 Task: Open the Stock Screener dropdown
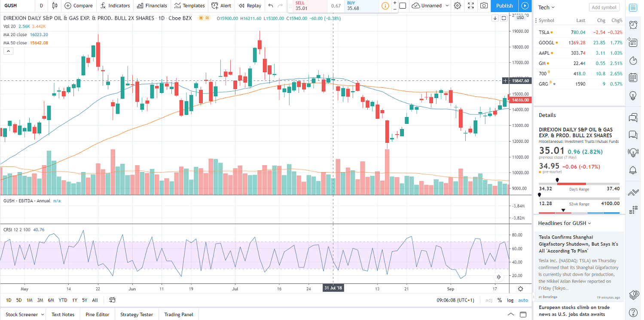tap(24, 314)
